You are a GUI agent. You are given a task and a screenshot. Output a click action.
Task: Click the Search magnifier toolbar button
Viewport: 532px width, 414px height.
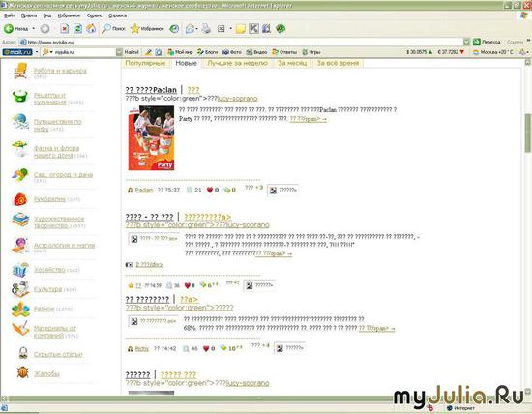tap(106, 29)
